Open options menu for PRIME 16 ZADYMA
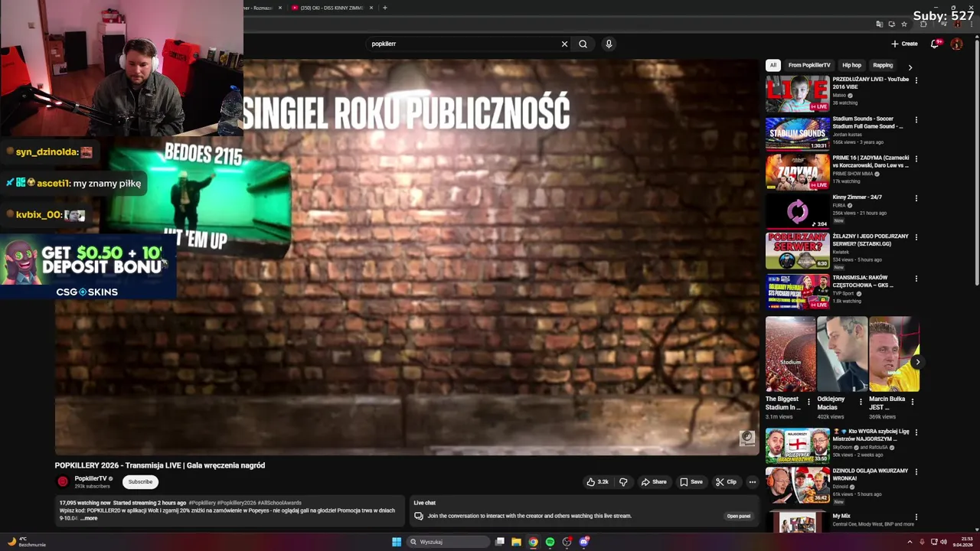The width and height of the screenshot is (980, 551). pyautogui.click(x=916, y=159)
